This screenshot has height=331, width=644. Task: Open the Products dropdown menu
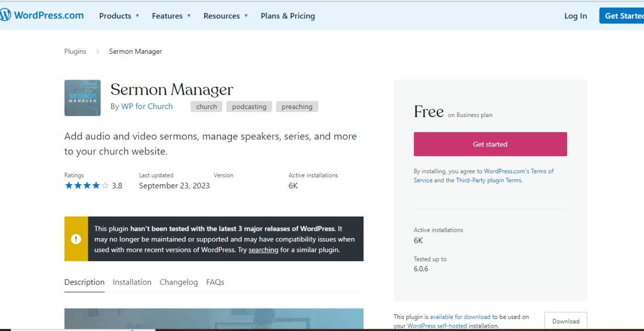(x=119, y=16)
